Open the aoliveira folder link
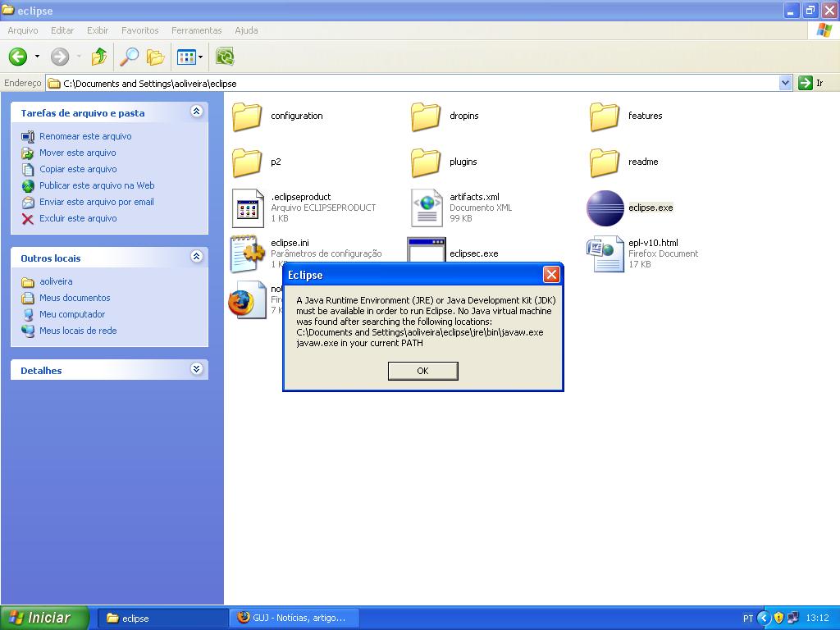This screenshot has width=840, height=630. 56,282
